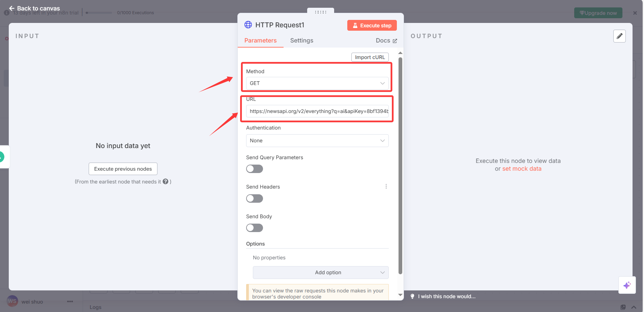Viewport: 644px width, 312px height.
Task: Click the I wish this node would link
Action: pos(447,296)
